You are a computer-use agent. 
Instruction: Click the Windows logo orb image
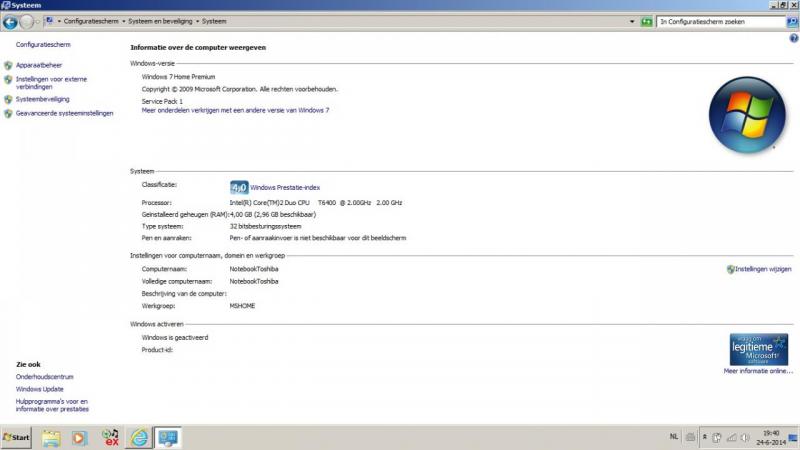tap(747, 115)
